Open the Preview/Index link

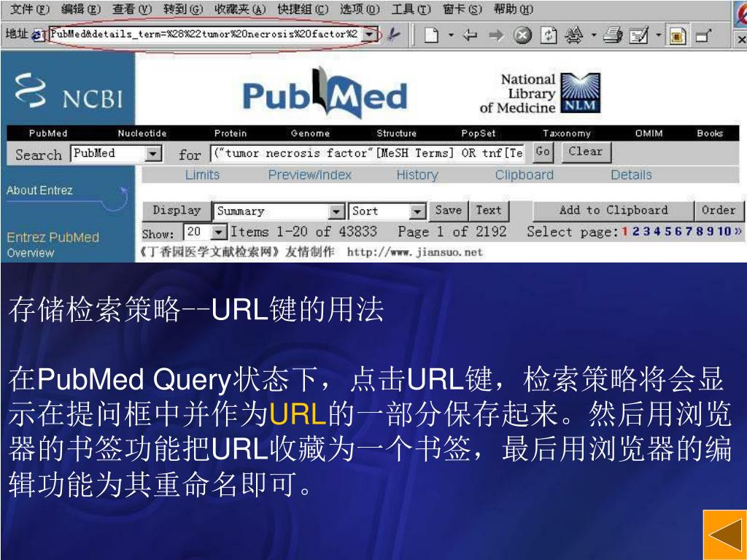[309, 175]
